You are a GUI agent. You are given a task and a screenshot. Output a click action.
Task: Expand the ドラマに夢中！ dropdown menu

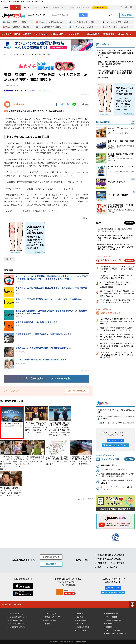point(75,34)
